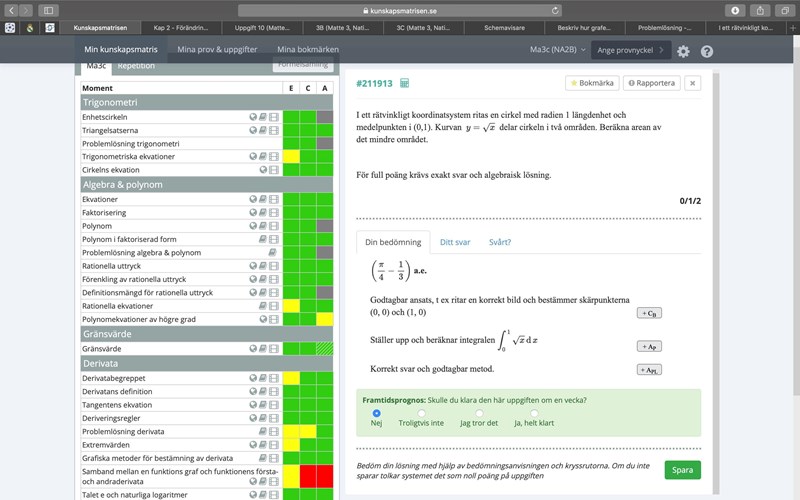Open the book icon for Triangelsatserna

pos(263,130)
